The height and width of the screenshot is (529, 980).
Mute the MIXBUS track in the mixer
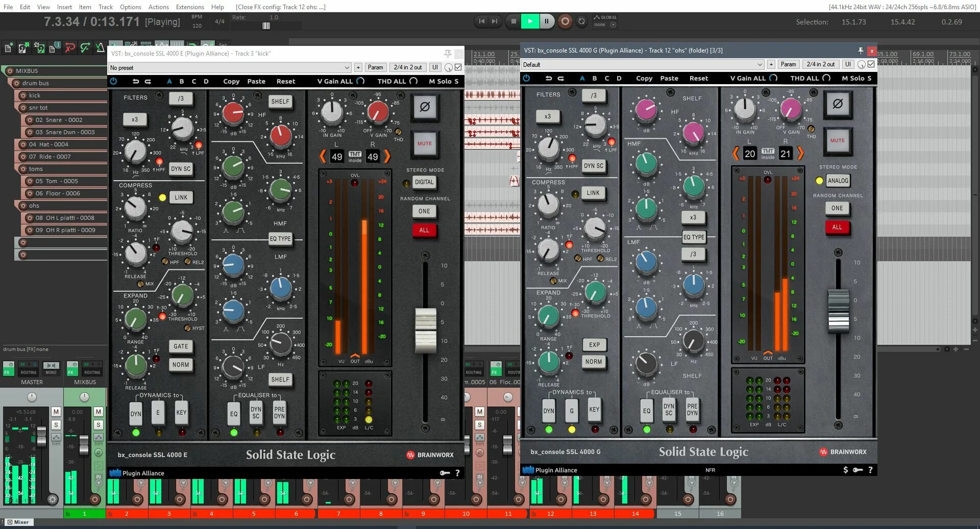pyautogui.click(x=99, y=412)
